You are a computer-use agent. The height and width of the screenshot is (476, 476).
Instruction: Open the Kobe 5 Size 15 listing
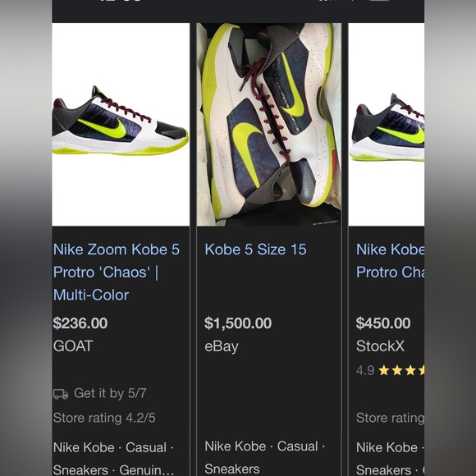click(255, 249)
